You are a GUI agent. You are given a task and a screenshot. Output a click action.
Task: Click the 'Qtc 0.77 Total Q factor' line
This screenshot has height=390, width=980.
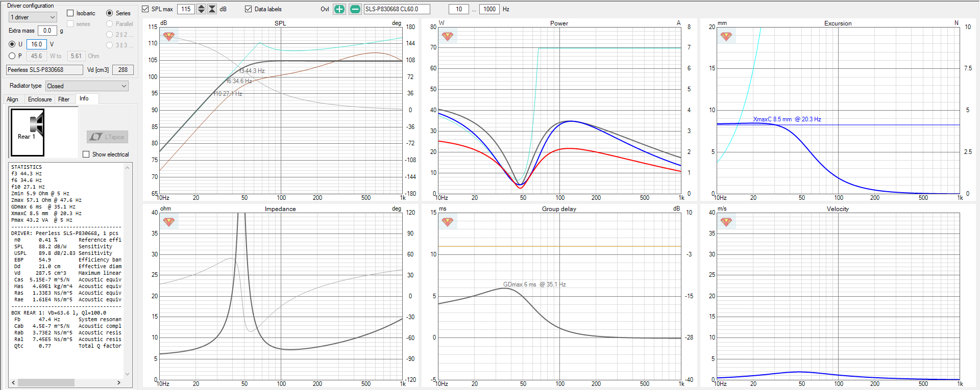click(x=67, y=346)
